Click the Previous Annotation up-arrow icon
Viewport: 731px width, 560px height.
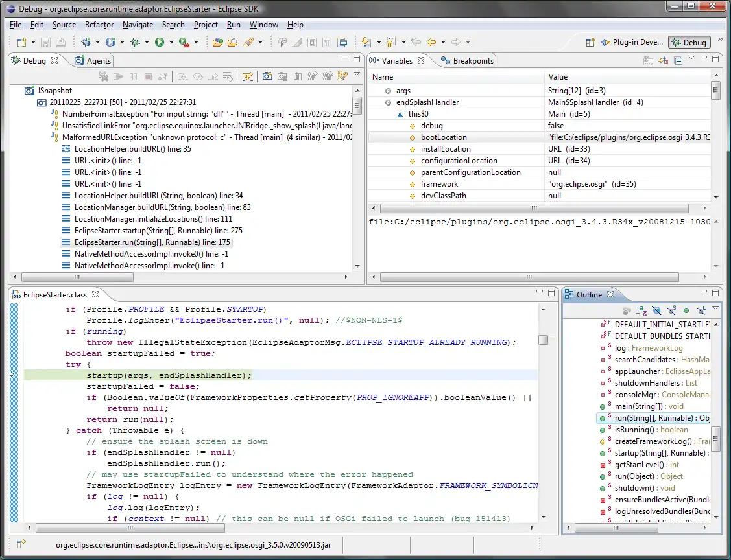pos(390,42)
